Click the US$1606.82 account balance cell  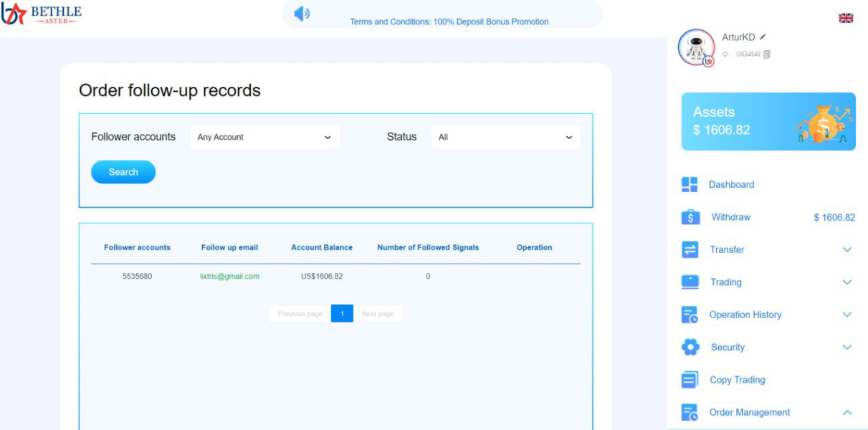point(322,276)
